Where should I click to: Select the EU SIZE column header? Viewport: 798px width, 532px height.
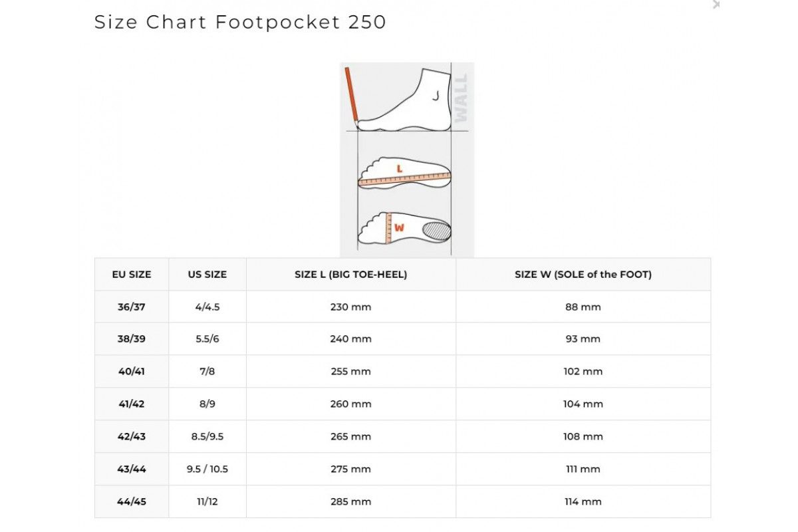(132, 274)
